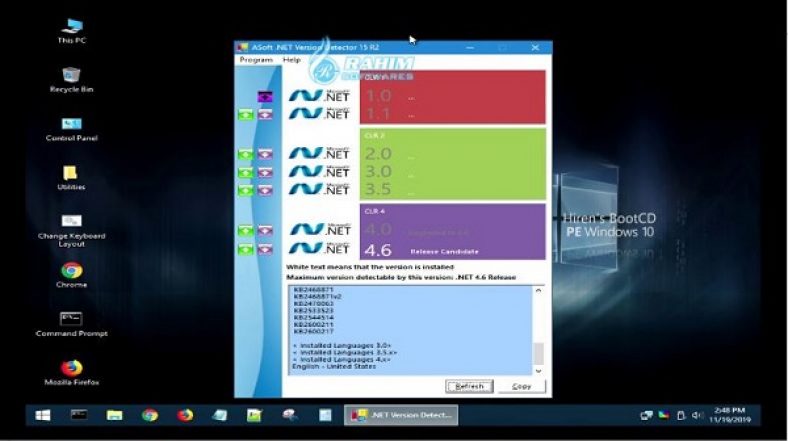Select the Utilities folder on the desktop

[71, 178]
